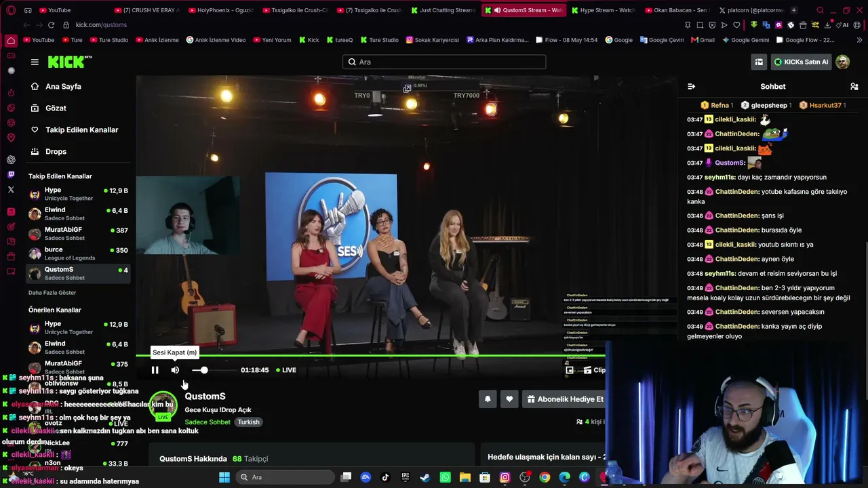Open a new browser tab

(x=794, y=10)
